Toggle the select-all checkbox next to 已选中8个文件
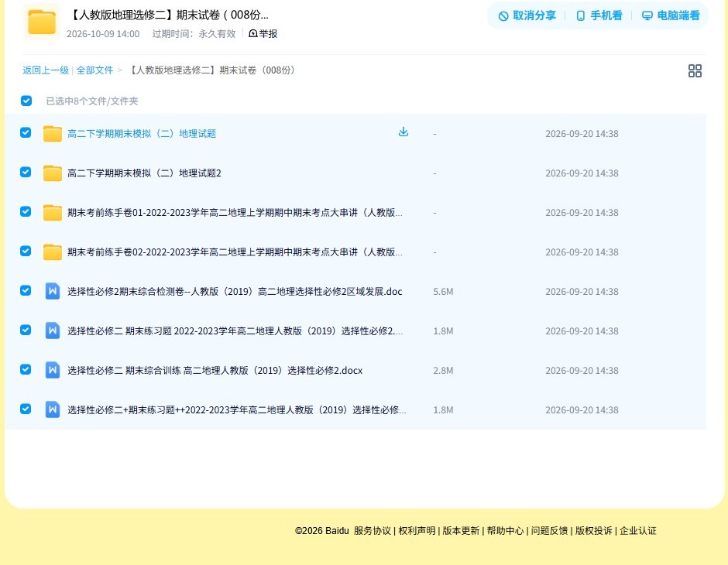 [26, 101]
